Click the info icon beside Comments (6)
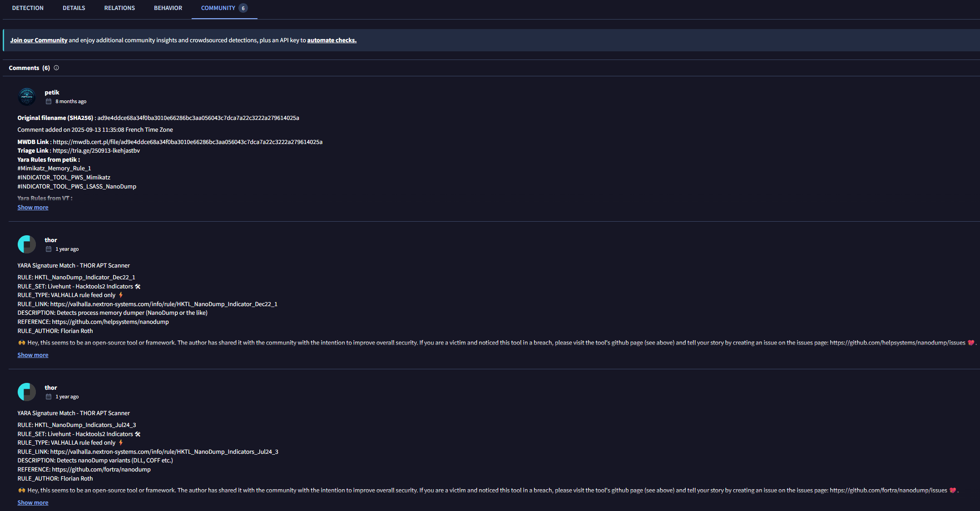980x511 pixels. [x=56, y=68]
